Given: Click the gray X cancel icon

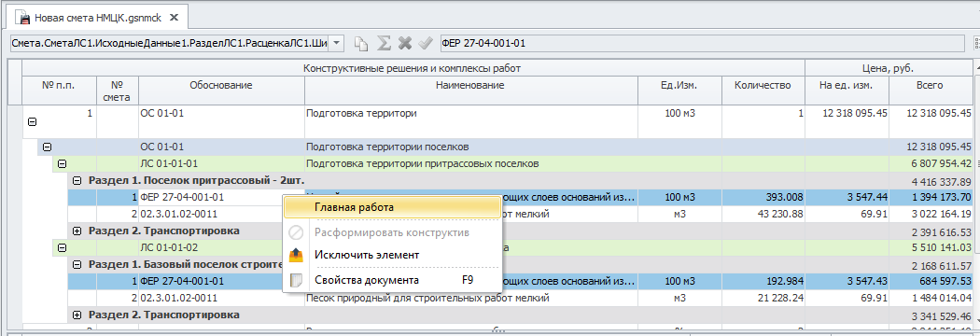Looking at the screenshot, I should [x=405, y=43].
